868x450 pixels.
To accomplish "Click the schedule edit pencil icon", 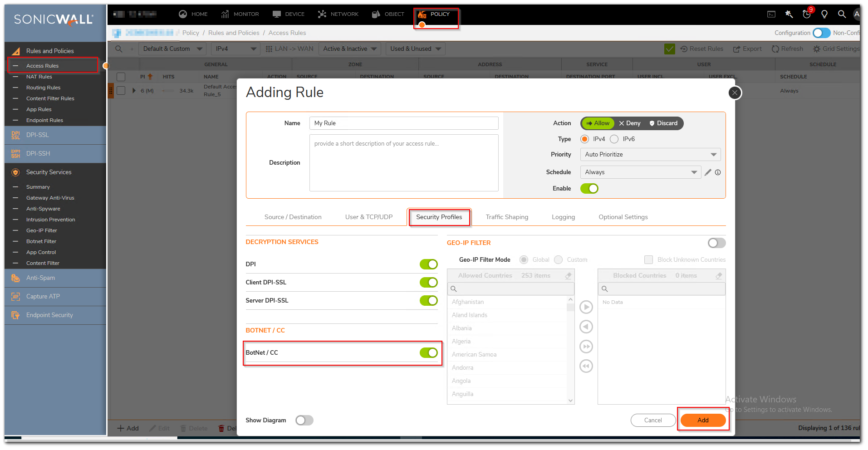I will click(x=708, y=172).
